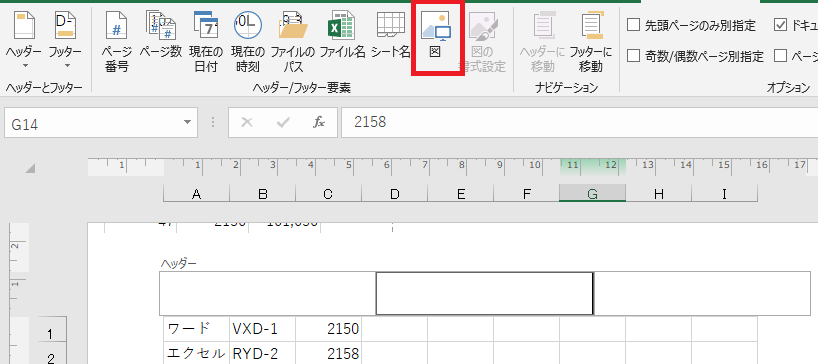Image resolution: width=818 pixels, height=364 pixels.
Task: Click cell containing 2150
Action: point(328,329)
